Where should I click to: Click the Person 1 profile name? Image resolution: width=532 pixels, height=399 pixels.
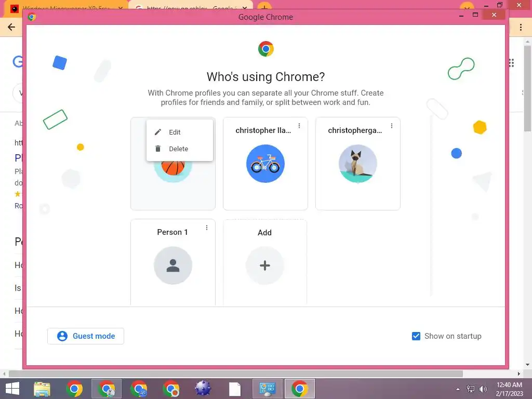point(172,232)
